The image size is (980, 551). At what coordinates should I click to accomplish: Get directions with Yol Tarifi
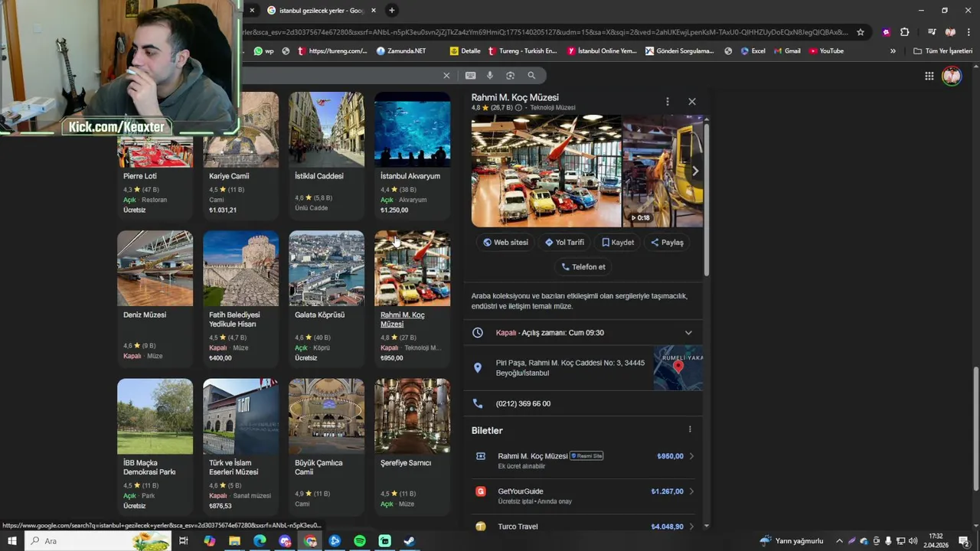click(x=564, y=243)
